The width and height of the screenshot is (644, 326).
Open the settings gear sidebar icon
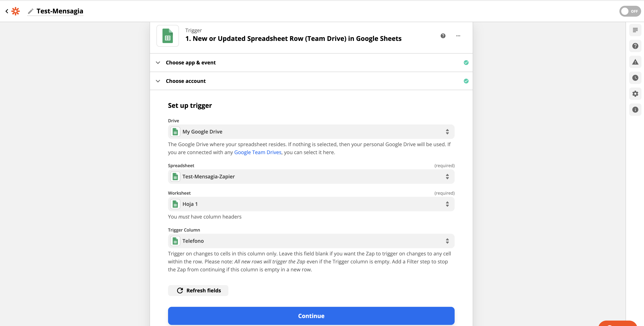tap(635, 94)
